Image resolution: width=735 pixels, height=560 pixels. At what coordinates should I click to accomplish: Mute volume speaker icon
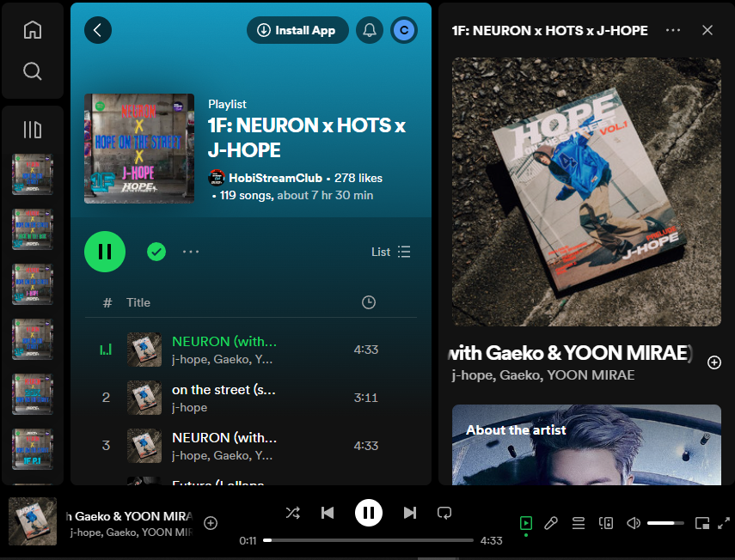click(634, 523)
